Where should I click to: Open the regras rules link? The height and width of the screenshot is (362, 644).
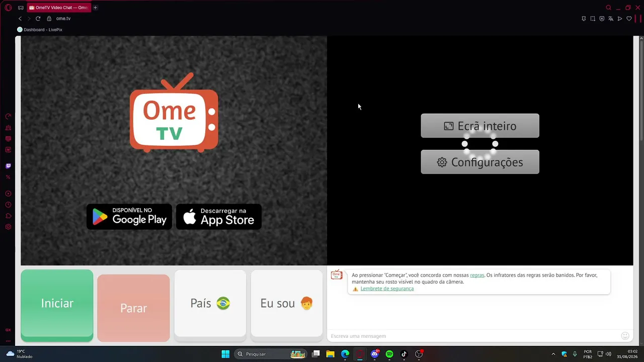click(x=477, y=275)
